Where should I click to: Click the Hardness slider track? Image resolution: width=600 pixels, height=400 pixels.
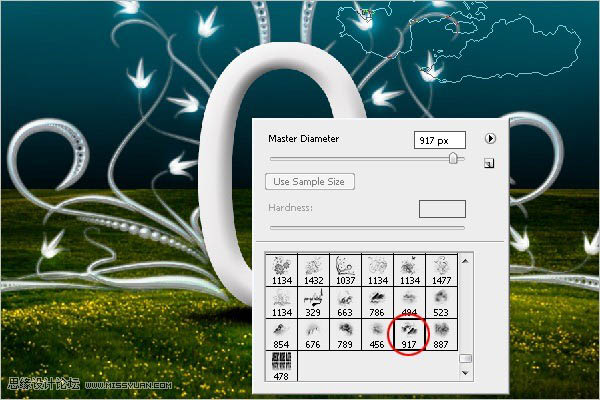[367, 228]
